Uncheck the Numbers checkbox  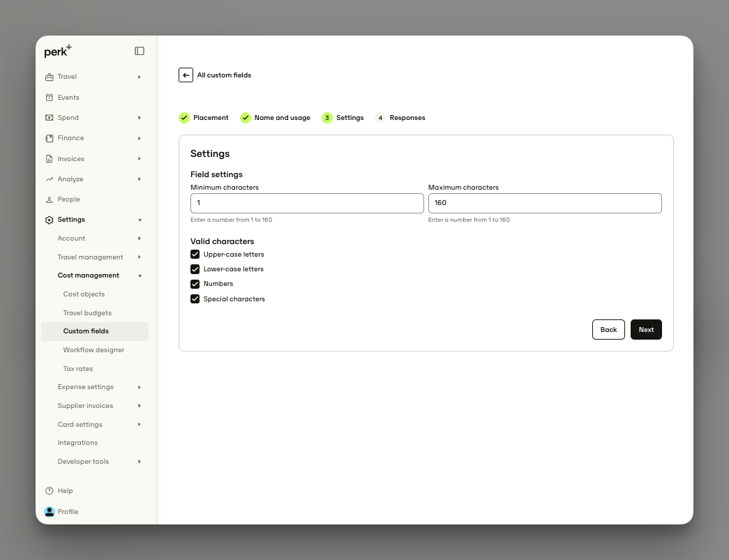[x=195, y=284]
